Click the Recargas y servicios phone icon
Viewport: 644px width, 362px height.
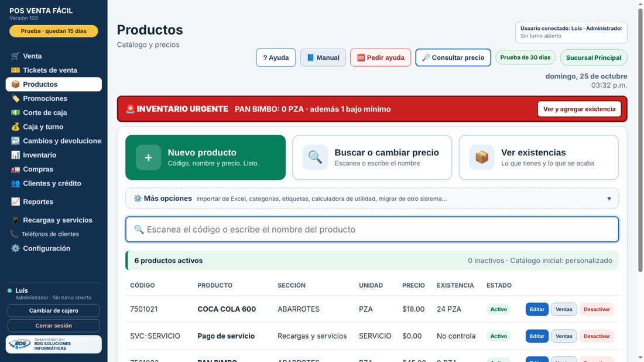click(15, 220)
